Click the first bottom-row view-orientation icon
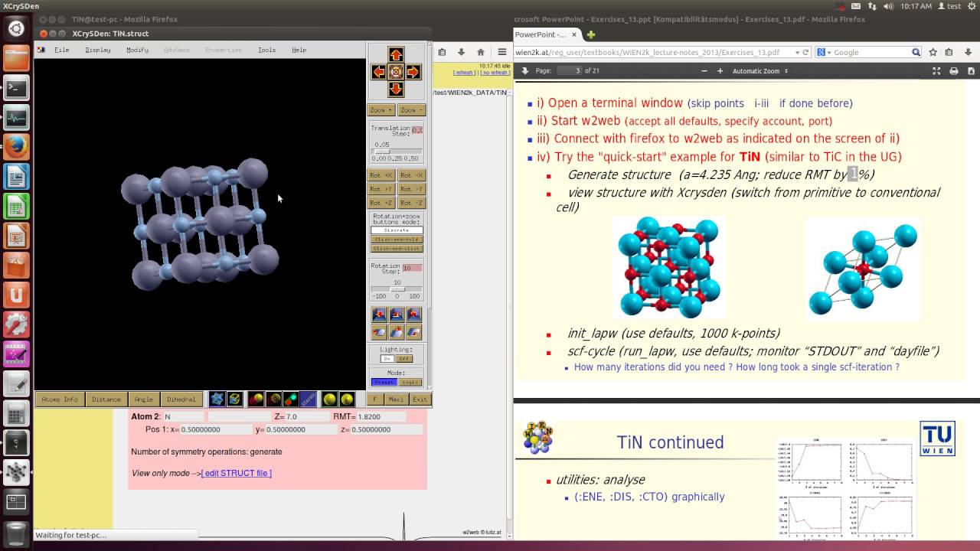Viewport: 980px width, 551px height. coord(379,332)
